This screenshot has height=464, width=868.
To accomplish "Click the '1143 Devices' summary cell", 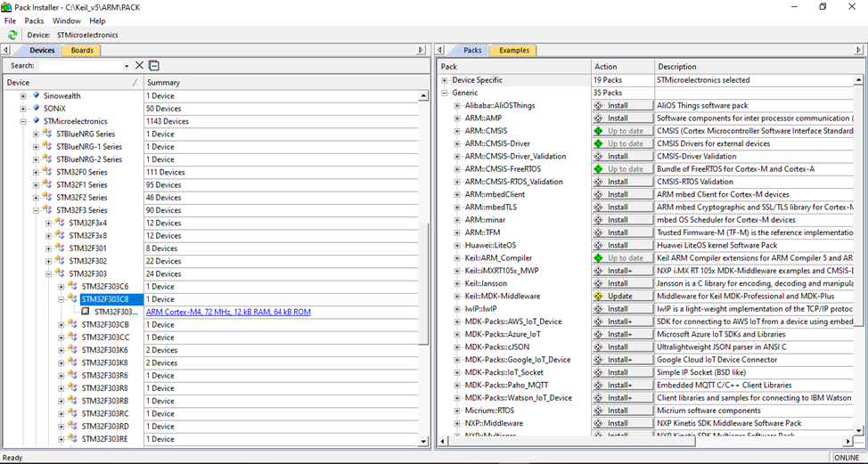I will [x=282, y=121].
